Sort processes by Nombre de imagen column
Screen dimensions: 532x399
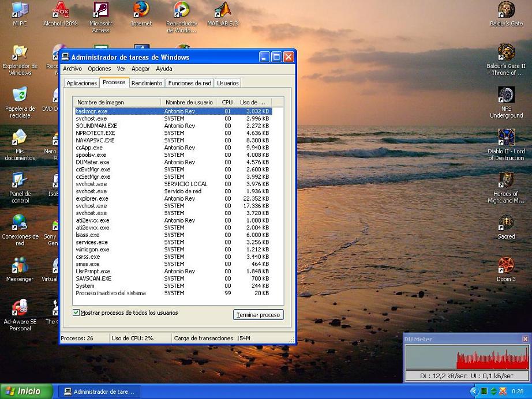[x=118, y=102]
